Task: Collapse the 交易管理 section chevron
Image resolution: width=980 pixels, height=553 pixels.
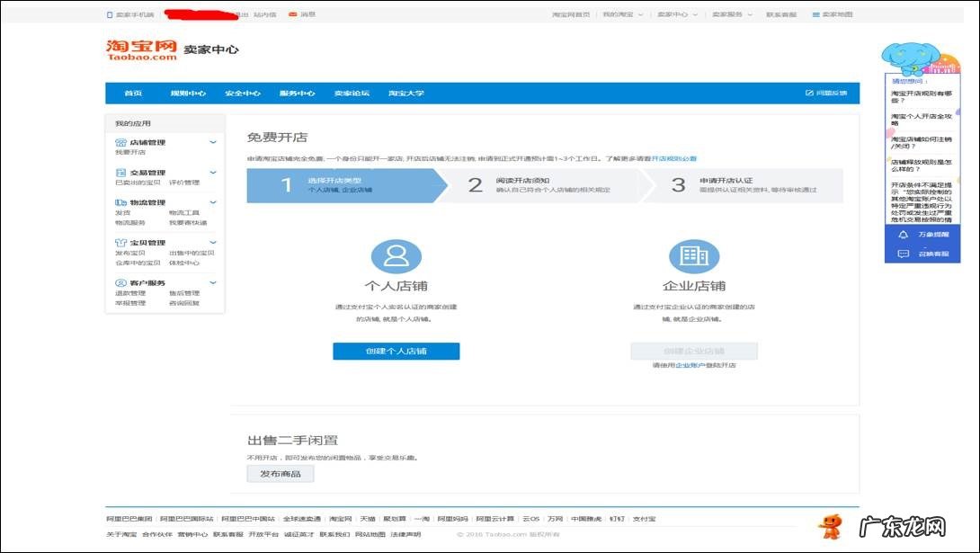Action: click(x=211, y=172)
